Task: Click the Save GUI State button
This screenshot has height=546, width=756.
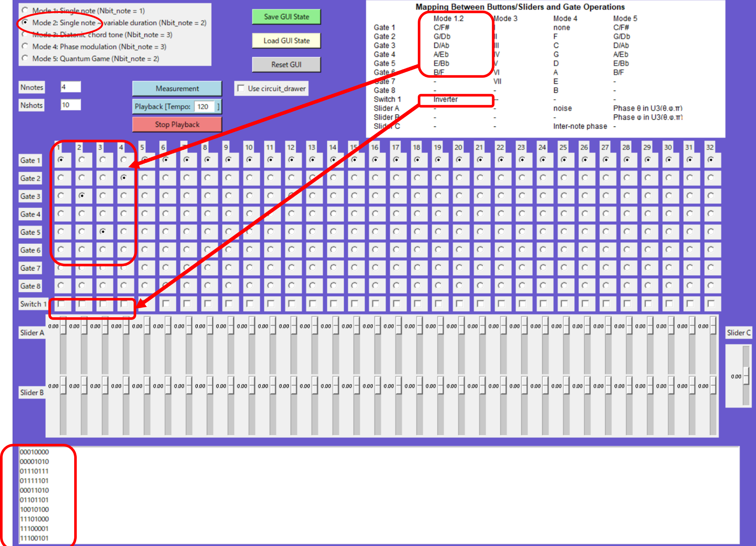Action: pos(286,17)
